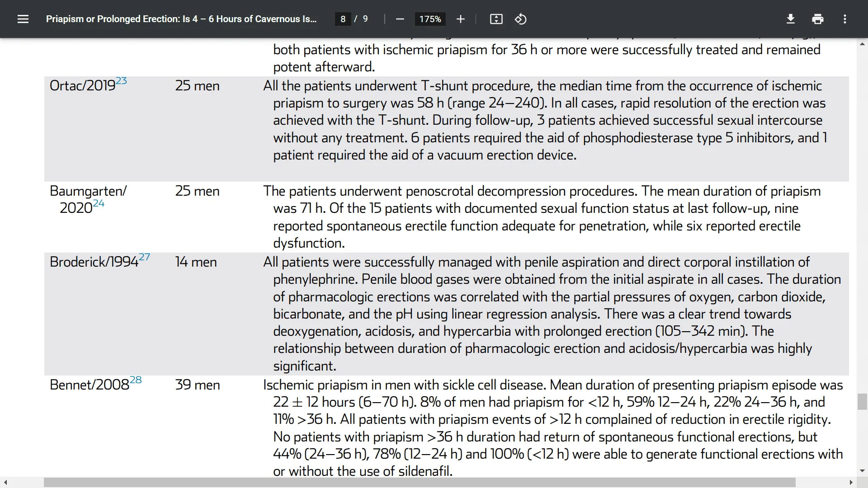868x488 pixels.
Task: Click the scroll down arrow
Action: click(862, 471)
